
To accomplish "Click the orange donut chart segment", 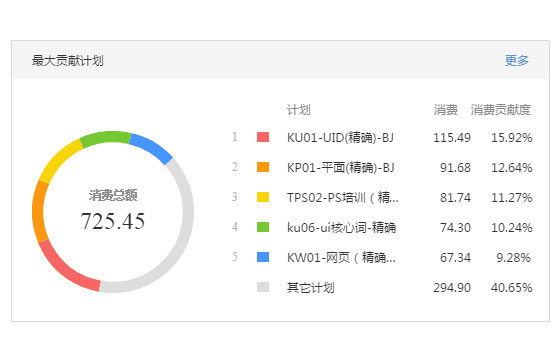I will pos(38,211).
